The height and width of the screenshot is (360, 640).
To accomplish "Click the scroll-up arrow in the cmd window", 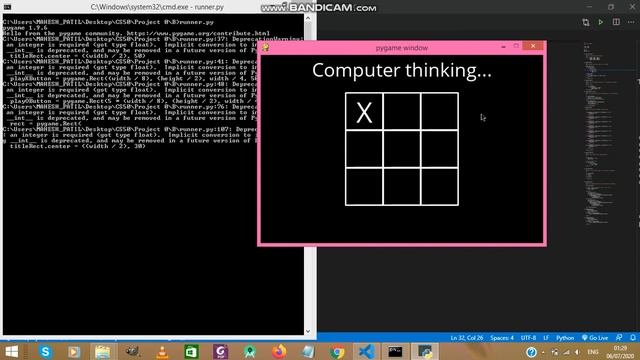I will [308, 18].
